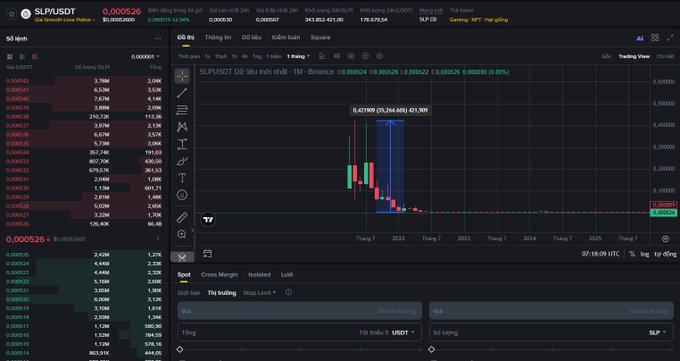Viewport: 680px width, 361px height.
Task: Set chart interval to 1 tuần
Action: (274, 56)
